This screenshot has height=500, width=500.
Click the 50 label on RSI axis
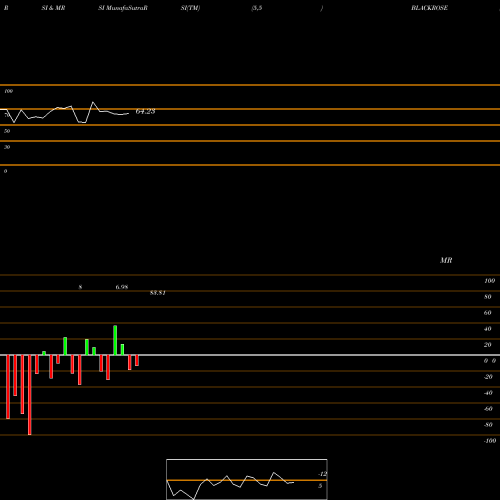click(7, 131)
